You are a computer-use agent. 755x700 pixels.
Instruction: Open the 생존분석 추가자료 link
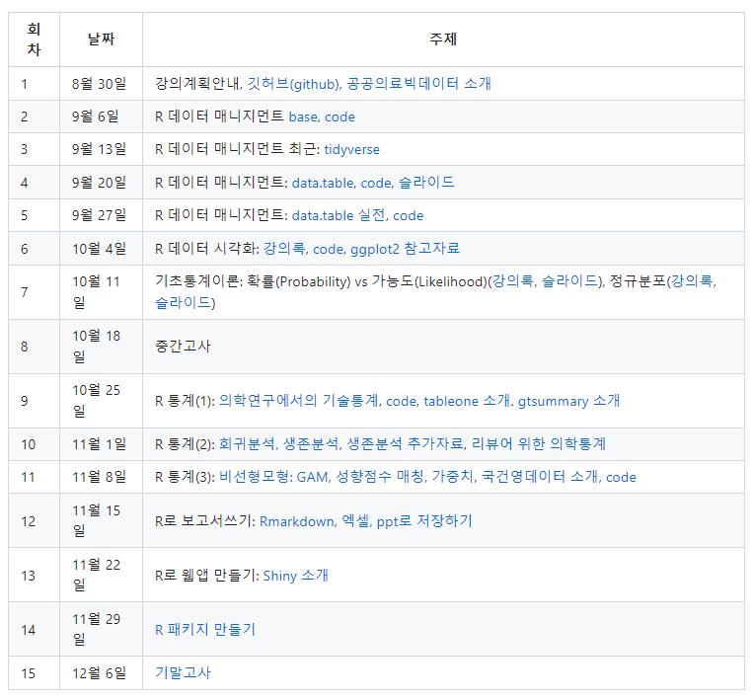(406, 443)
